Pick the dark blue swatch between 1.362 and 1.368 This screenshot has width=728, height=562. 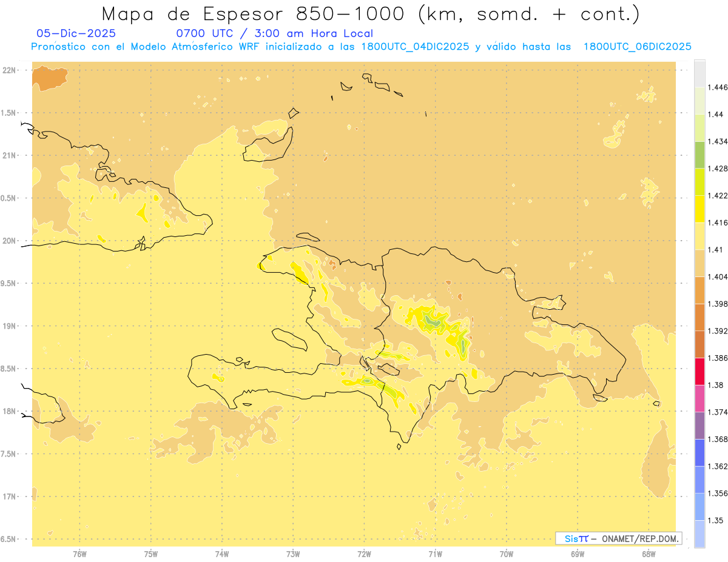[x=699, y=453]
